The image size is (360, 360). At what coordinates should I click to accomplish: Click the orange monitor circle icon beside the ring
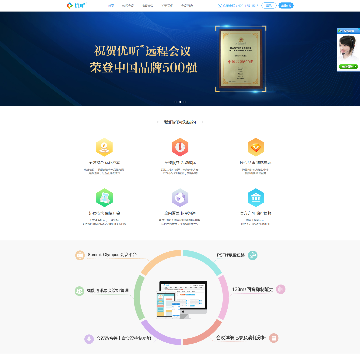pyautogui.click(x=80, y=255)
